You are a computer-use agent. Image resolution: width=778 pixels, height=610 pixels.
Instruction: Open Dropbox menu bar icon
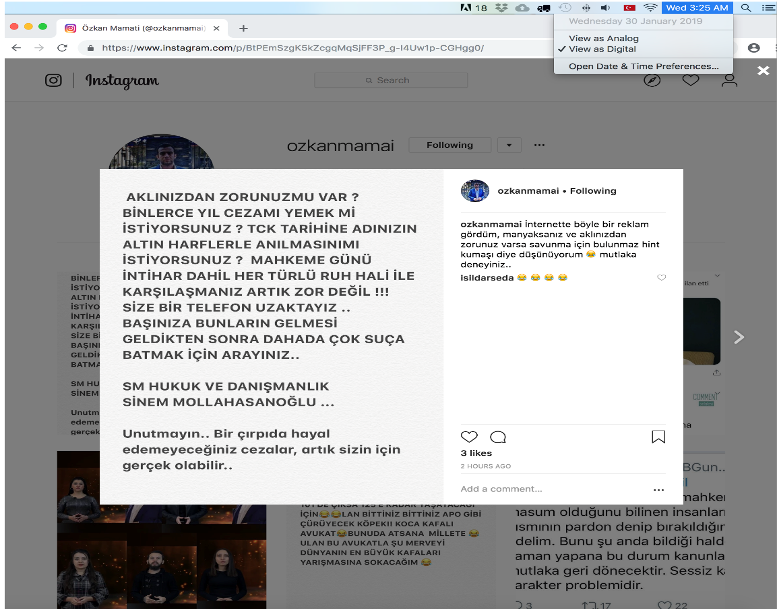502,7
